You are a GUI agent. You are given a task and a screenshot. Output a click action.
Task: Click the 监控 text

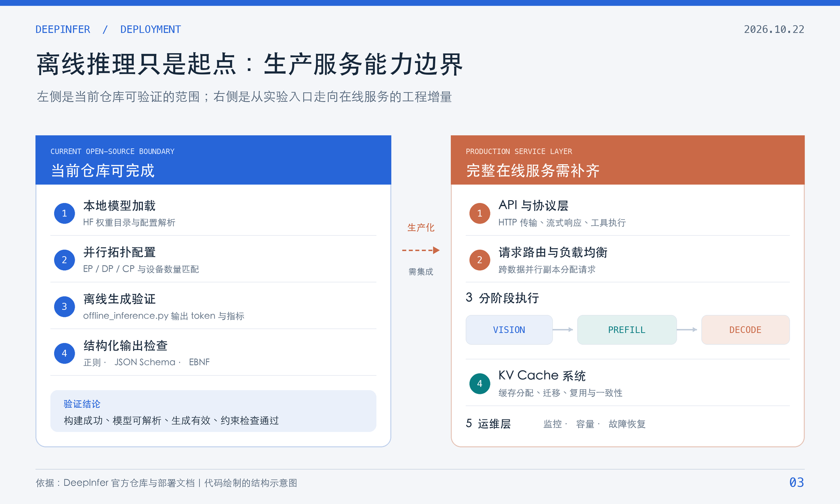coord(553,424)
